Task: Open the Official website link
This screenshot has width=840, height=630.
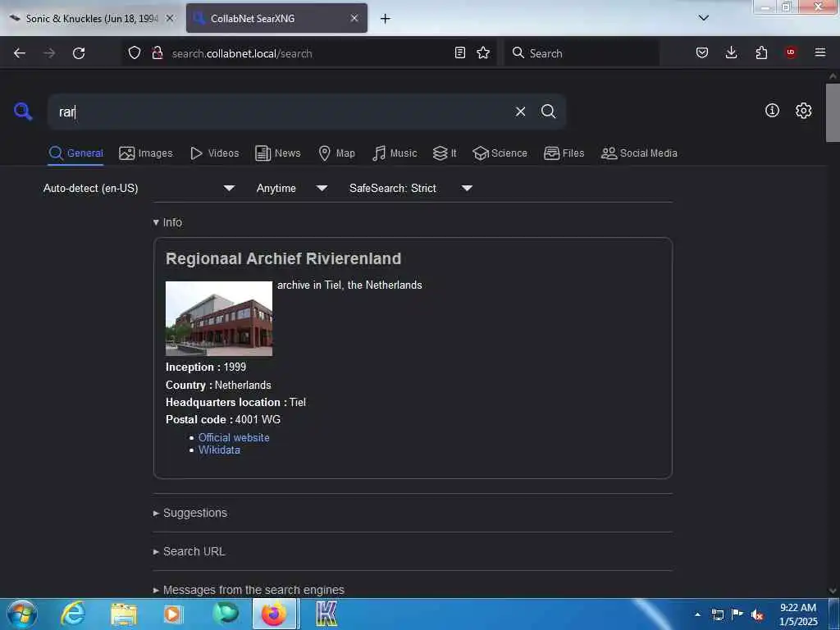Action: [234, 438]
